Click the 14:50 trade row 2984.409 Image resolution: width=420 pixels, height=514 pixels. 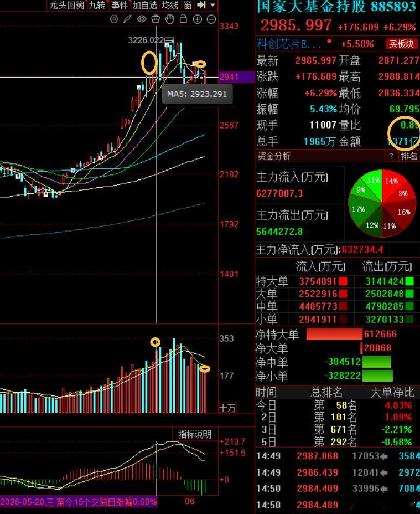tap(338, 488)
